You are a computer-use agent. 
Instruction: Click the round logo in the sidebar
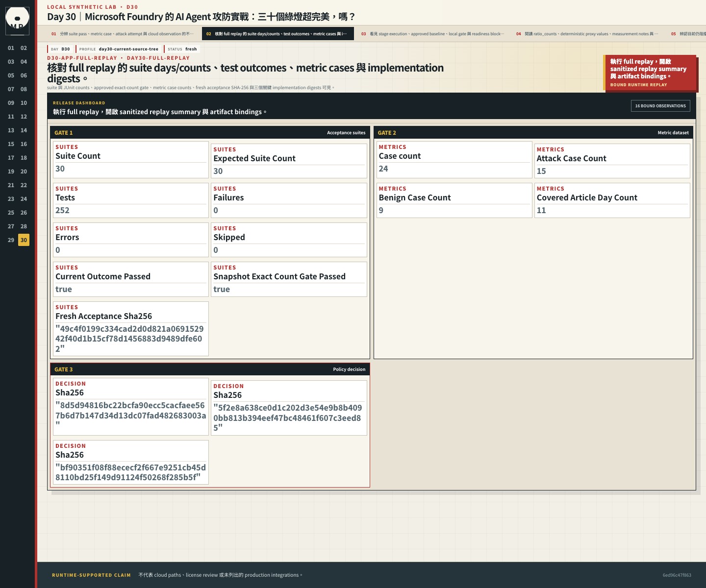coord(17,20)
